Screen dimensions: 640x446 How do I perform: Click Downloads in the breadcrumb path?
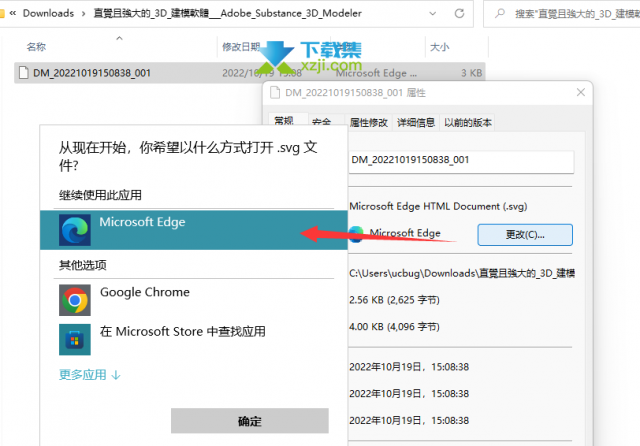click(48, 13)
